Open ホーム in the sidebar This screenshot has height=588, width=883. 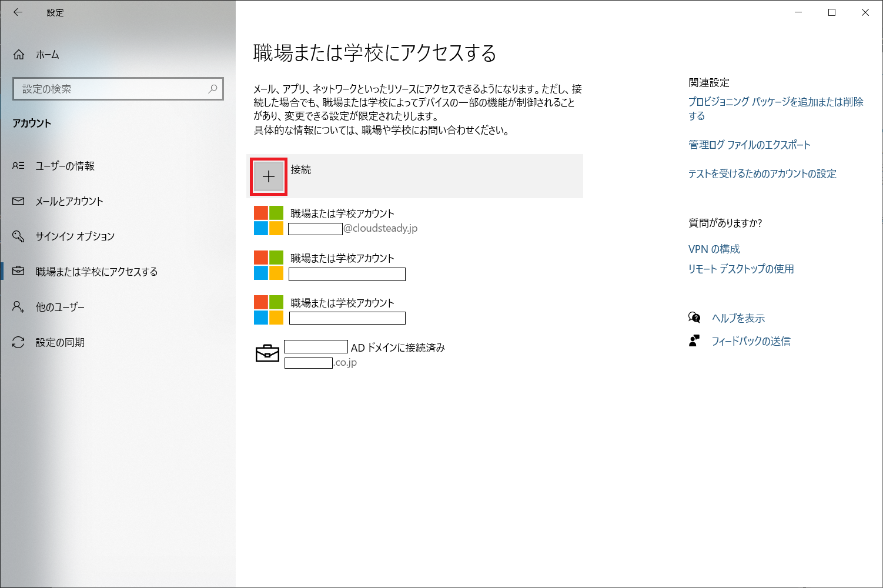48,55
